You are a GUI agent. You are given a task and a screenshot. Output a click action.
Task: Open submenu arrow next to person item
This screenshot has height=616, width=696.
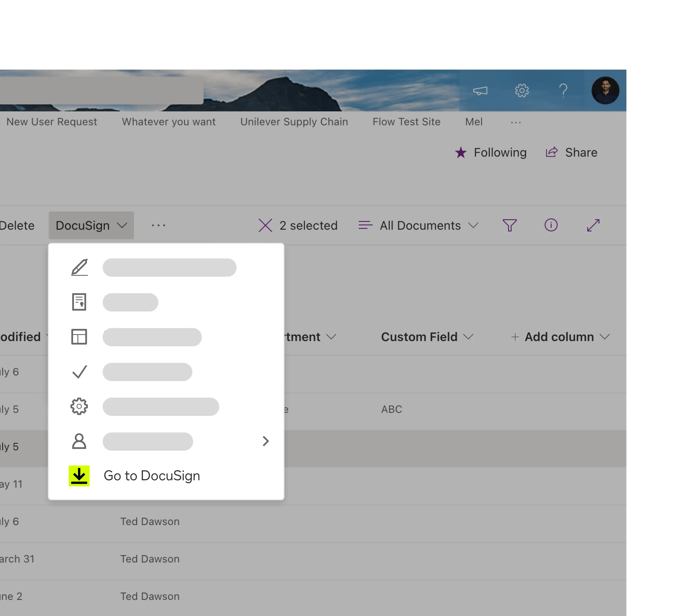tap(266, 441)
